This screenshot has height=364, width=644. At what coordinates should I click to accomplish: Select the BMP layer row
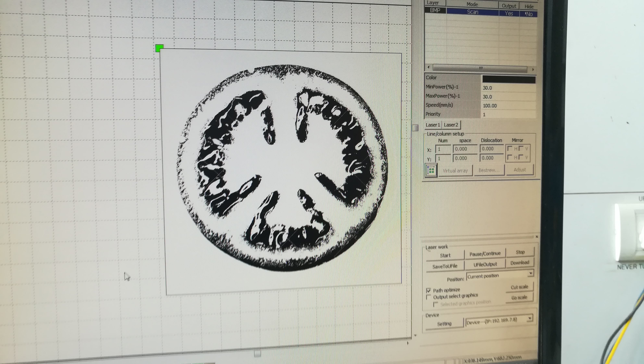(x=435, y=10)
